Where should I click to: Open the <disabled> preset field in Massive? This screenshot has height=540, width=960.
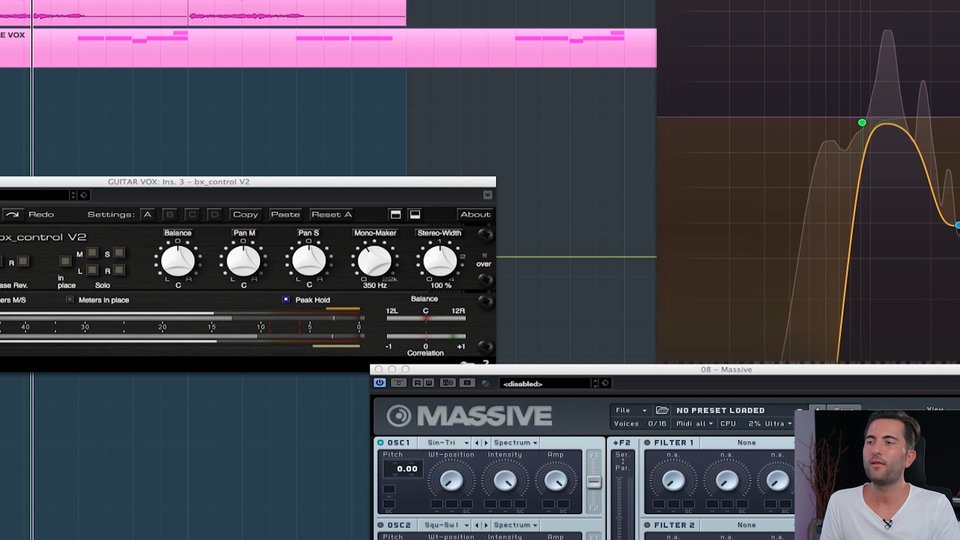[x=545, y=383]
